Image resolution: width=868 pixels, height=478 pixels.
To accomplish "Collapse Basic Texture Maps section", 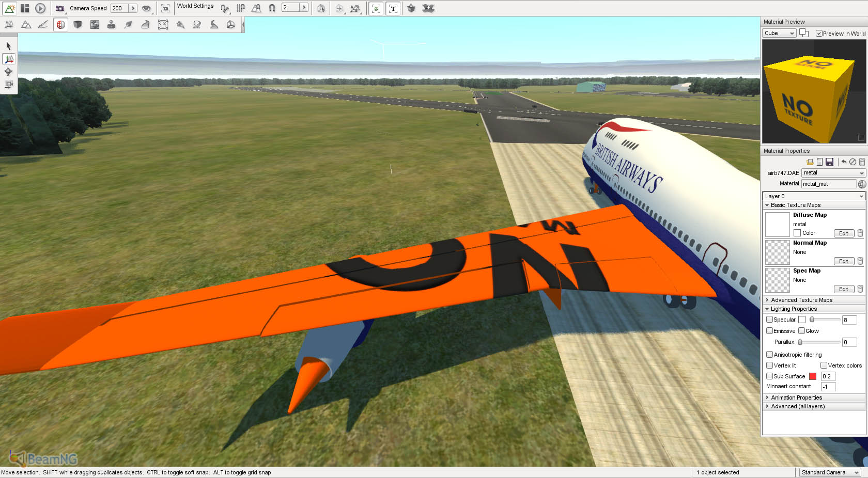I will (x=814, y=205).
